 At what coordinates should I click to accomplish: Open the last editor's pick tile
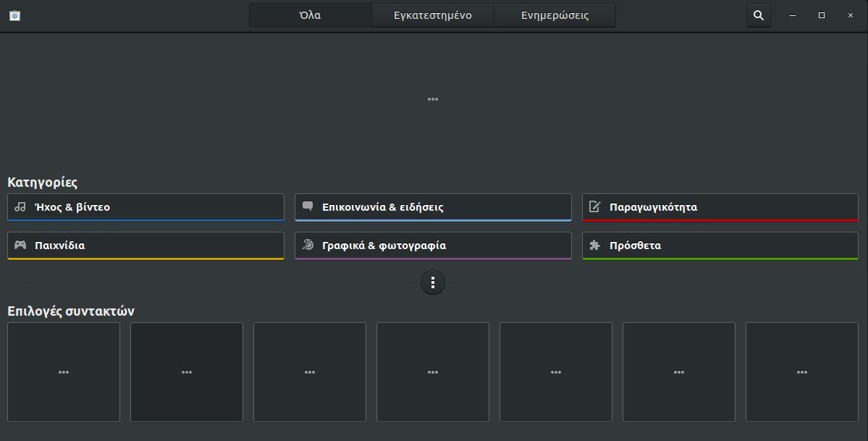point(801,372)
